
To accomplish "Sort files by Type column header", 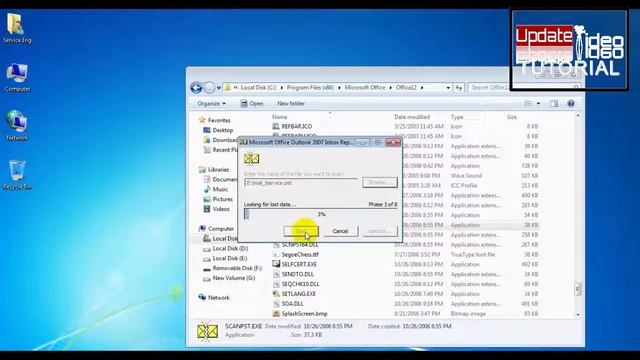I will click(x=457, y=117).
